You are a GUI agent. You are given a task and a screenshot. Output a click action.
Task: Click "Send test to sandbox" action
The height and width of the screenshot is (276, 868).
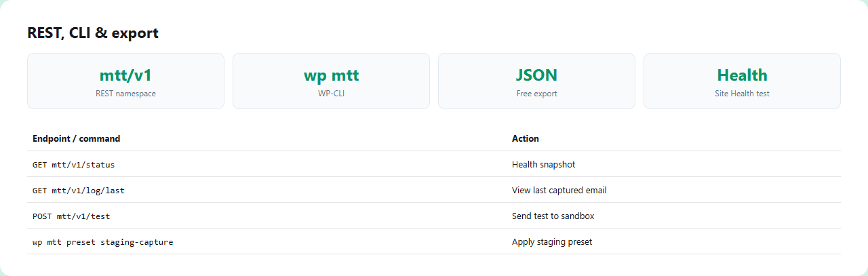(x=553, y=216)
